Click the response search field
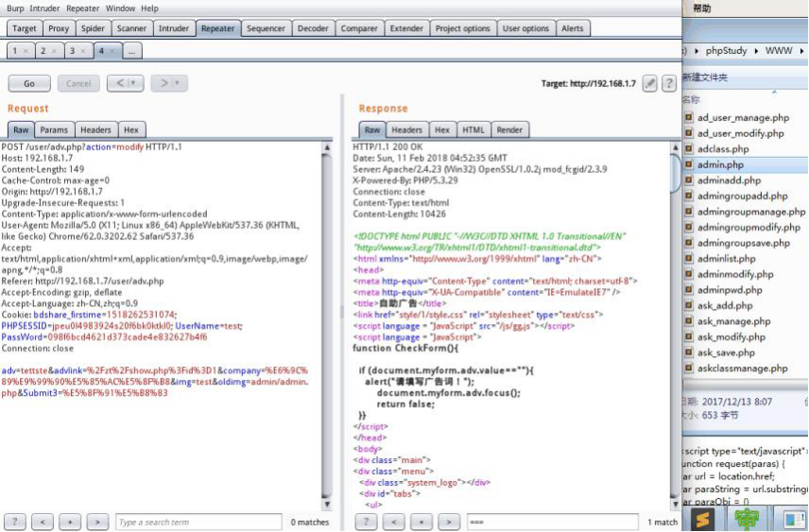The width and height of the screenshot is (809, 532). pos(553,523)
